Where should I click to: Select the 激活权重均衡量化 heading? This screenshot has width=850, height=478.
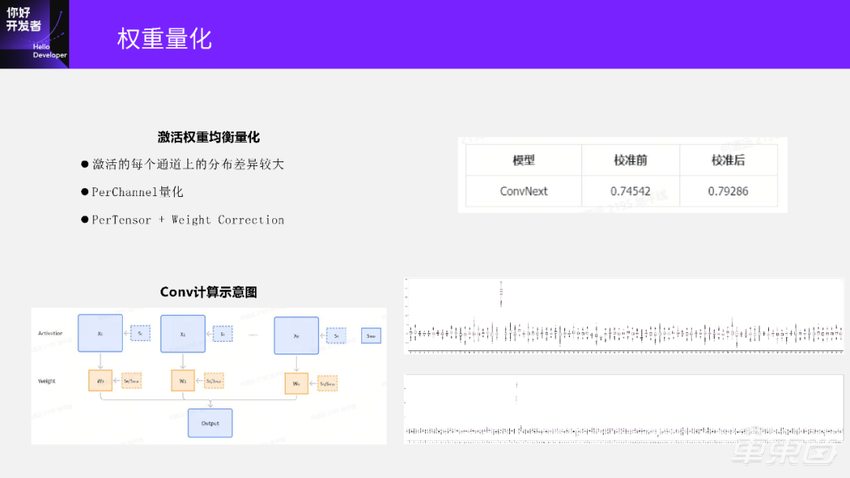pos(208,137)
